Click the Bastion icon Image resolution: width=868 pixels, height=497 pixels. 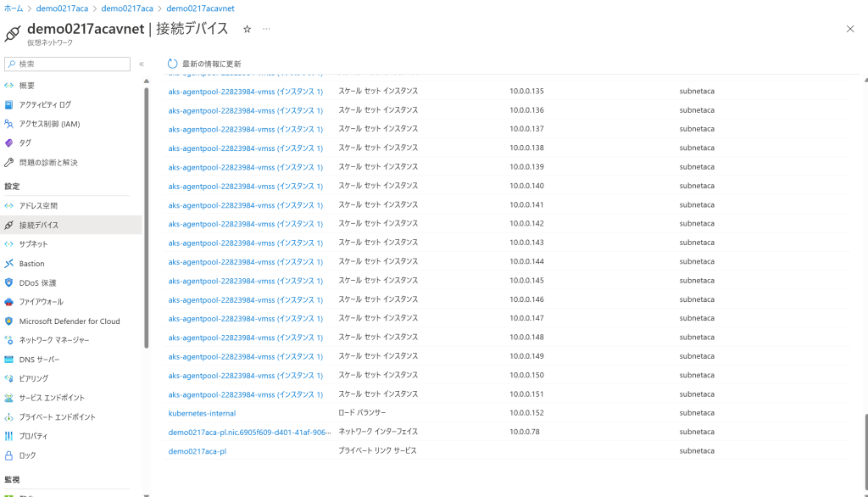click(8, 263)
